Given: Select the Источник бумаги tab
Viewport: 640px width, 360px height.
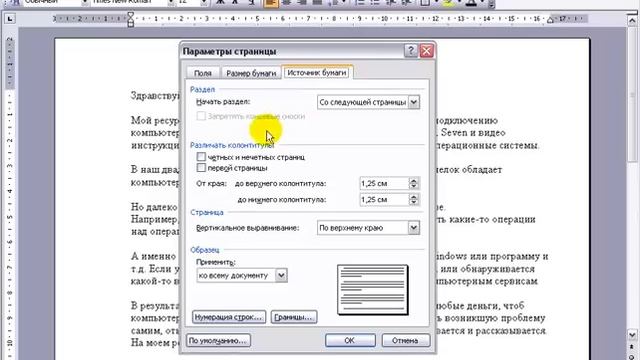Looking at the screenshot, I should [x=317, y=72].
